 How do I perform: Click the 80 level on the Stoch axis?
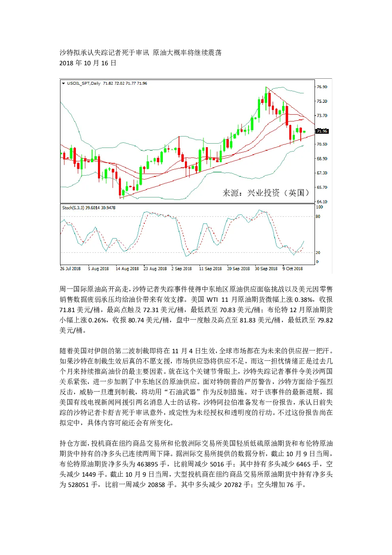[318, 216]
